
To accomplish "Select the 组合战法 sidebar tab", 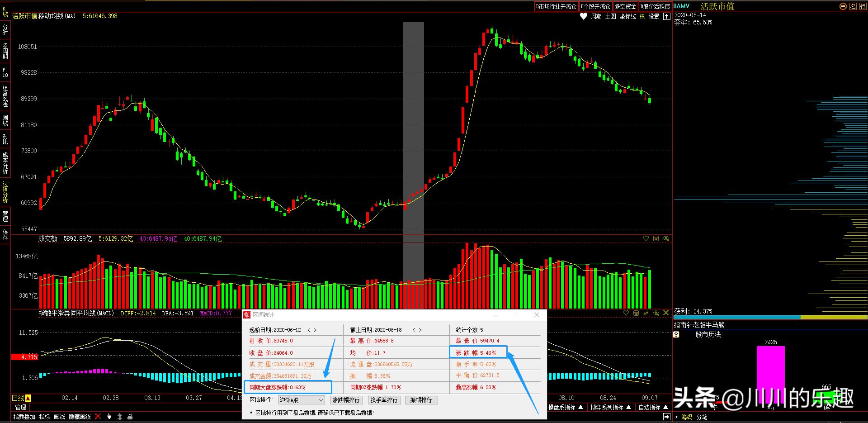I will tap(5, 96).
